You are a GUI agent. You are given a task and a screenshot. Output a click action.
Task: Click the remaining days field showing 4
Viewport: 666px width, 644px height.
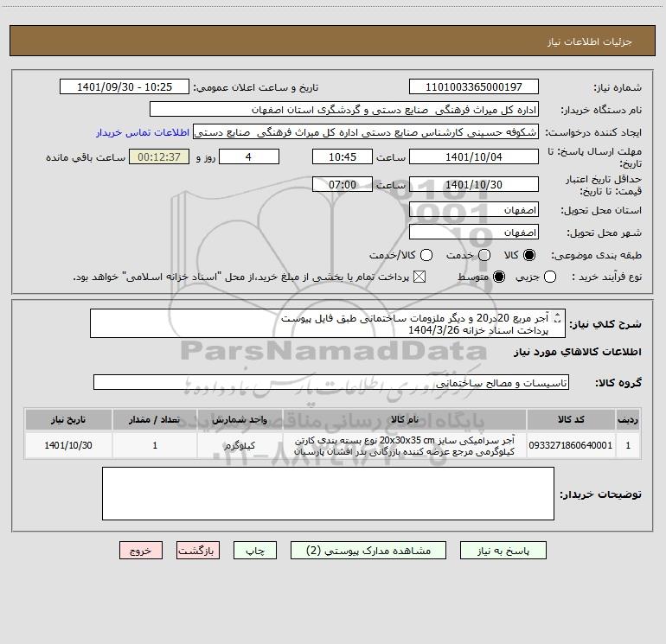coord(249,157)
